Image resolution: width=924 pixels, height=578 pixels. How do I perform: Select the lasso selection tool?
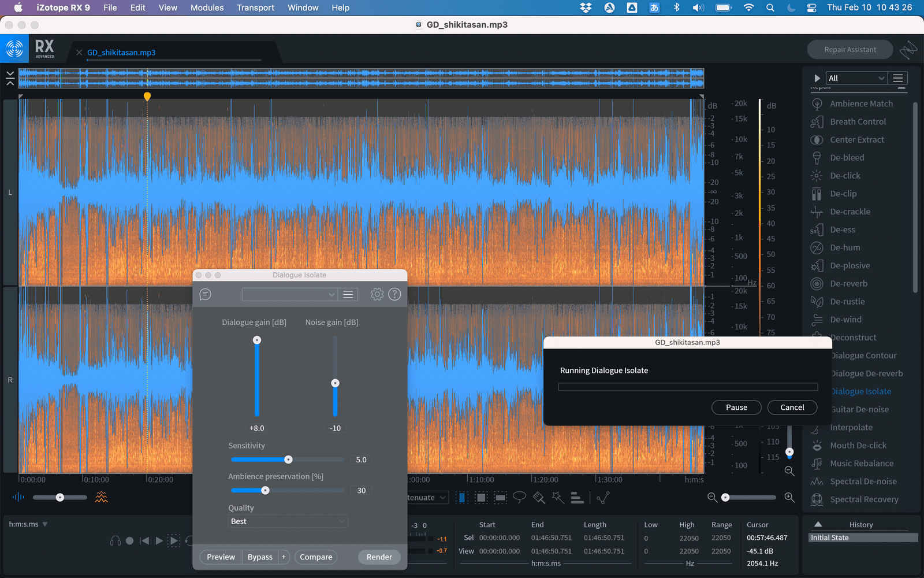coord(520,497)
